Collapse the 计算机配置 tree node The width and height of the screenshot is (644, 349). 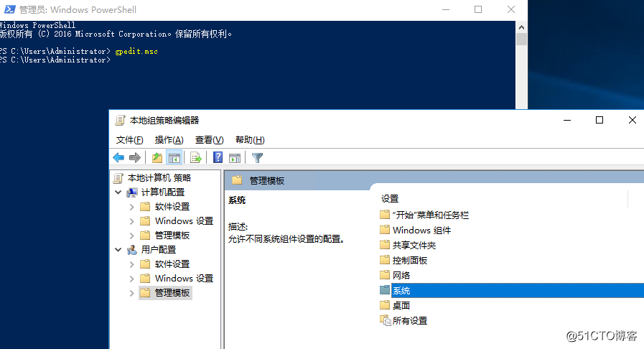pyautogui.click(x=118, y=192)
